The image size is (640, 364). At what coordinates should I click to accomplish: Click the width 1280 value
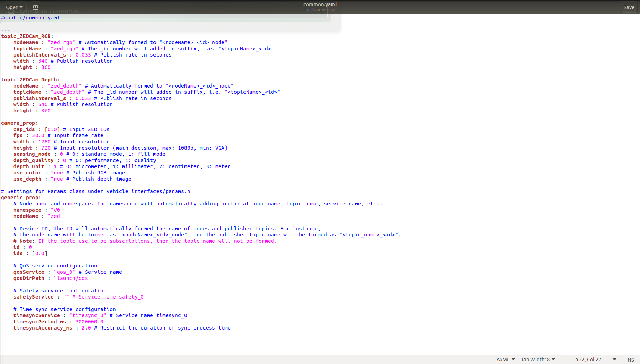(x=44, y=142)
